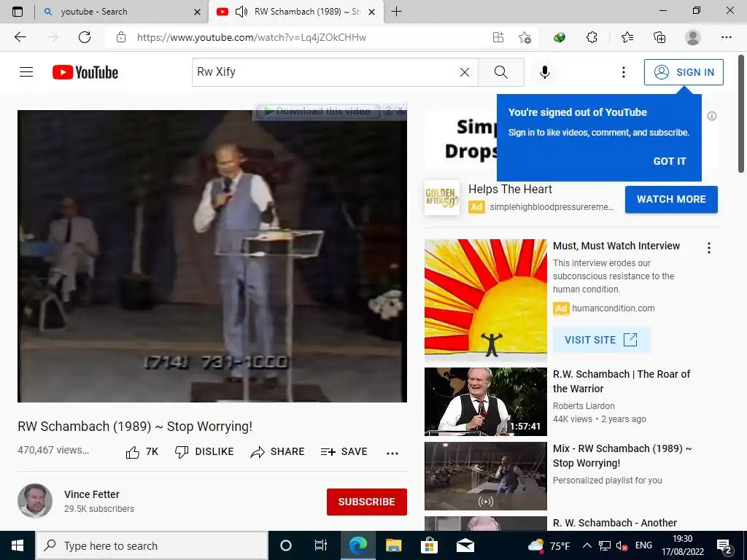Screen dimensions: 747x560
Task: Click the page vertical scrollbar thumb
Action: (741, 114)
